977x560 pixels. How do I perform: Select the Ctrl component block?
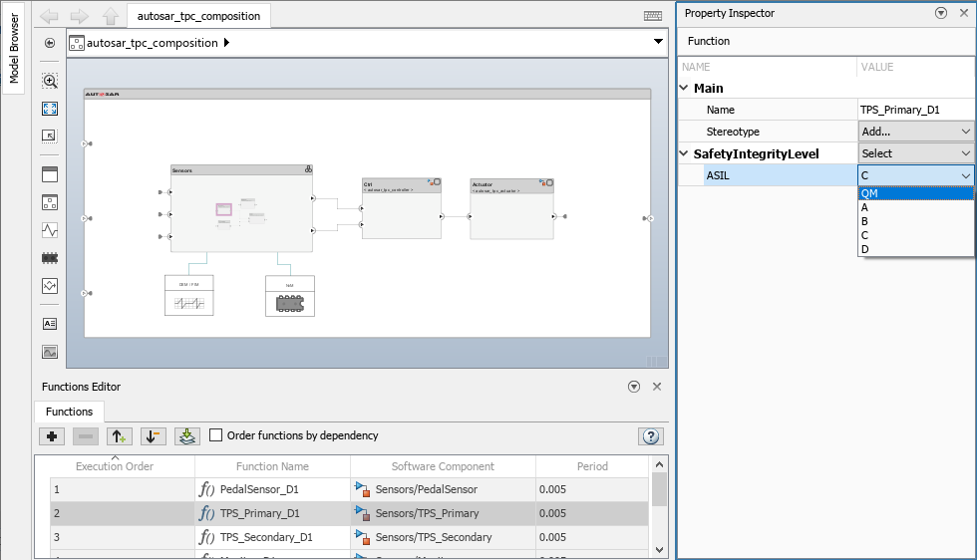[x=402, y=208]
